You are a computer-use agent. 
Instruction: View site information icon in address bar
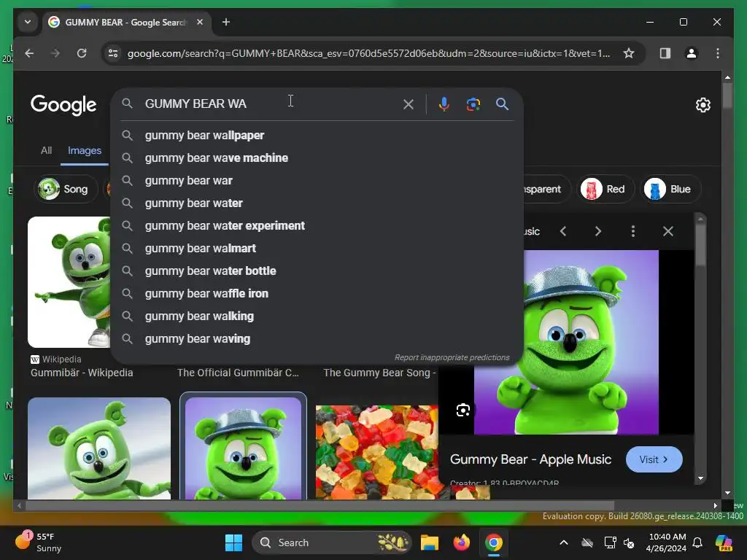pyautogui.click(x=113, y=53)
